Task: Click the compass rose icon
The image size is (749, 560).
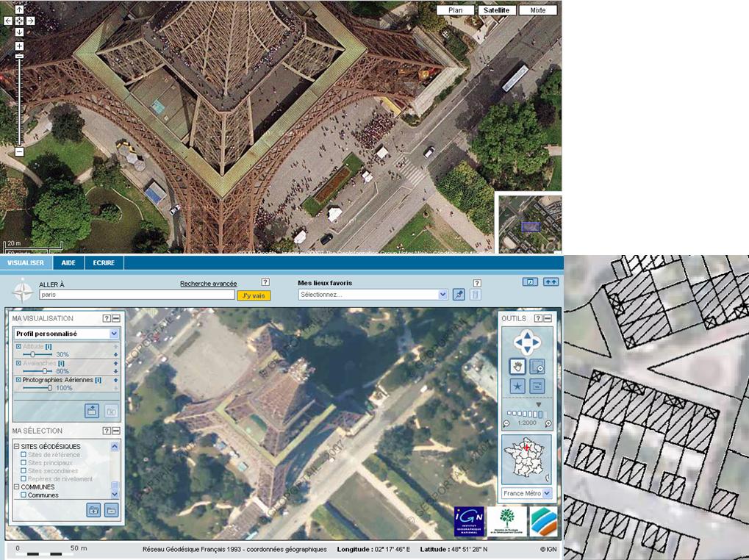Action: click(x=23, y=291)
